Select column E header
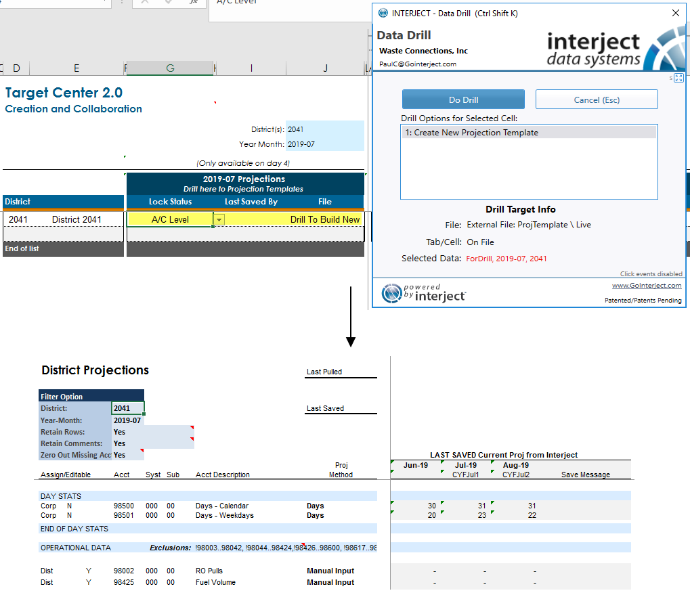 coord(77,68)
